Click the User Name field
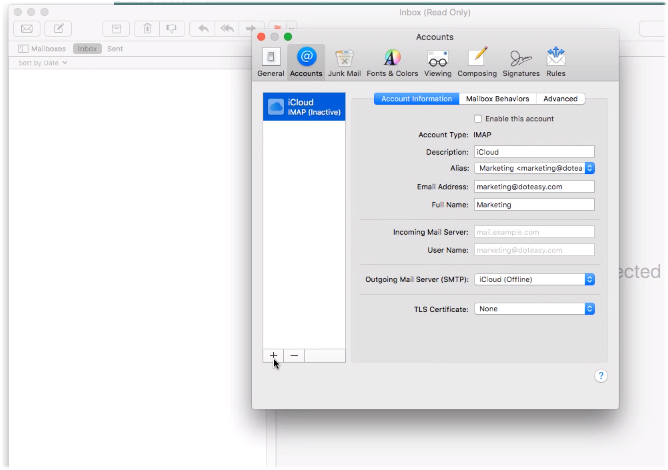Image resolution: width=668 pixels, height=470 pixels. click(534, 250)
